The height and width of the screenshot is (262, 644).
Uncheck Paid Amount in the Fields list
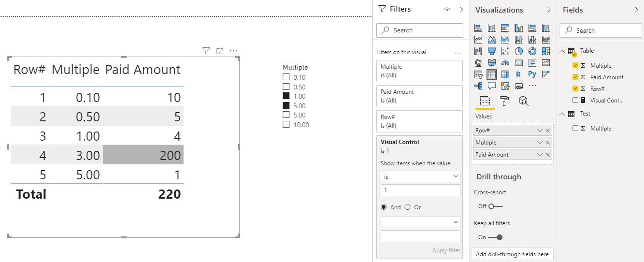(575, 77)
